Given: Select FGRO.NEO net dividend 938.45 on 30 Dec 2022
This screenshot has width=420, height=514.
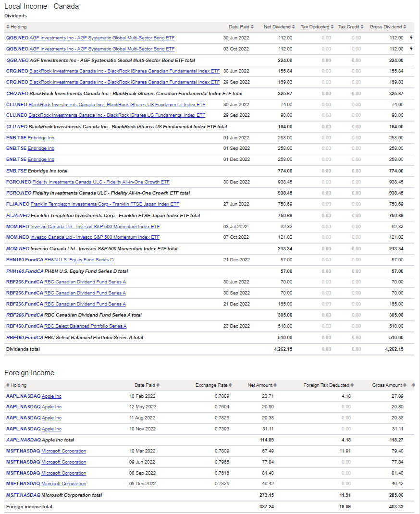Looking at the screenshot, I should click(285, 182).
